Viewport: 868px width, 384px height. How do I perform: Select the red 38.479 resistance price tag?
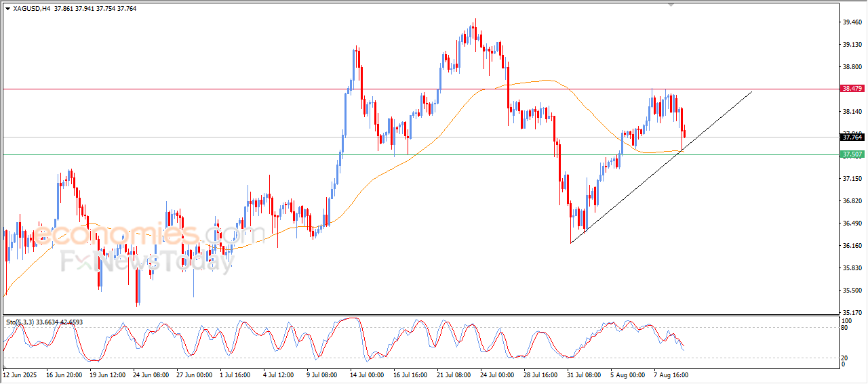852,89
